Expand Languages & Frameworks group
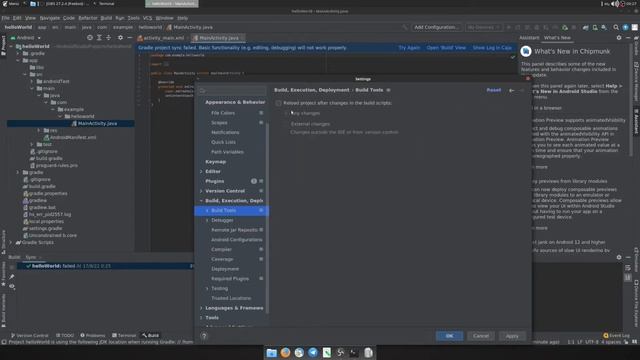640x360 pixels. tap(201, 308)
